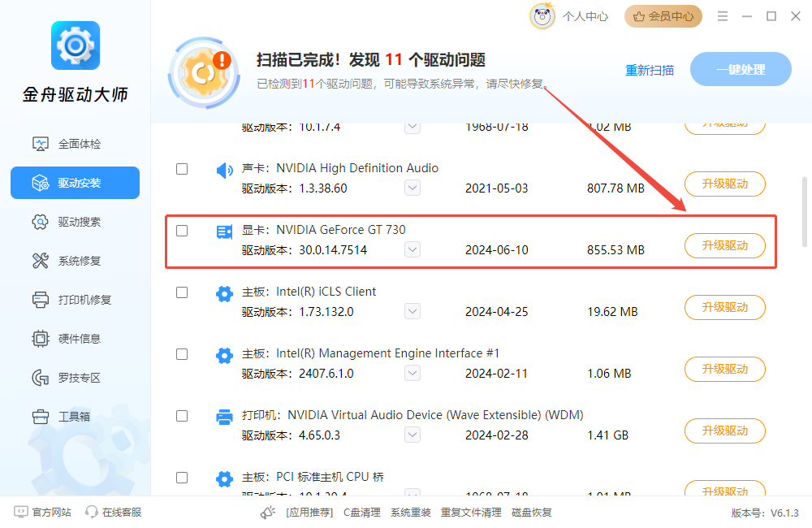
Task: Open the panda avatar profile icon
Action: pyautogui.click(x=542, y=16)
